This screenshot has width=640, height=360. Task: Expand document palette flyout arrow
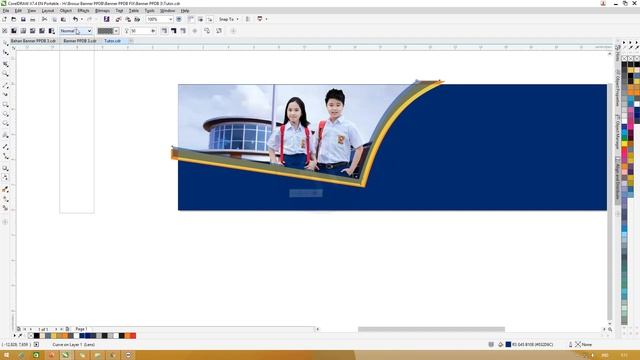[x=15, y=336]
